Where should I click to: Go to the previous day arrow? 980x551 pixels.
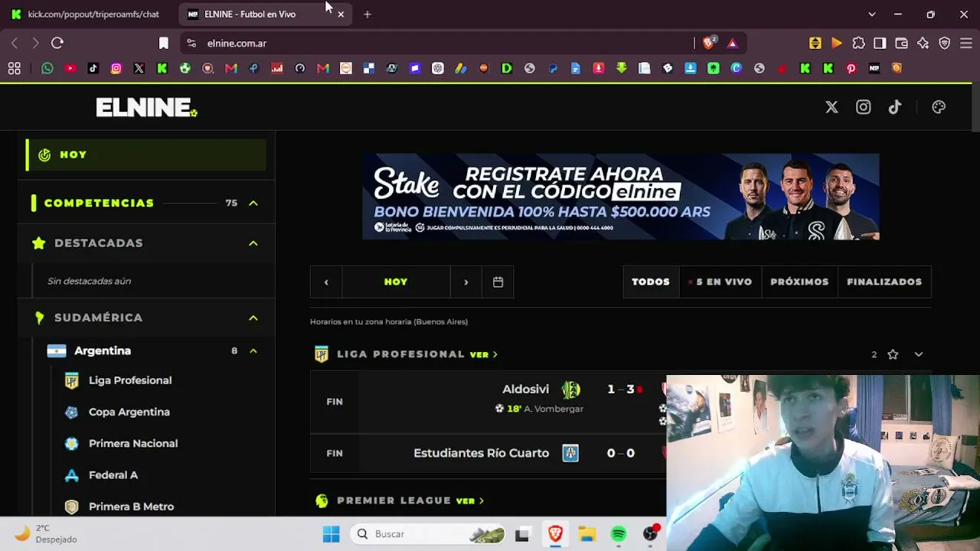point(326,282)
